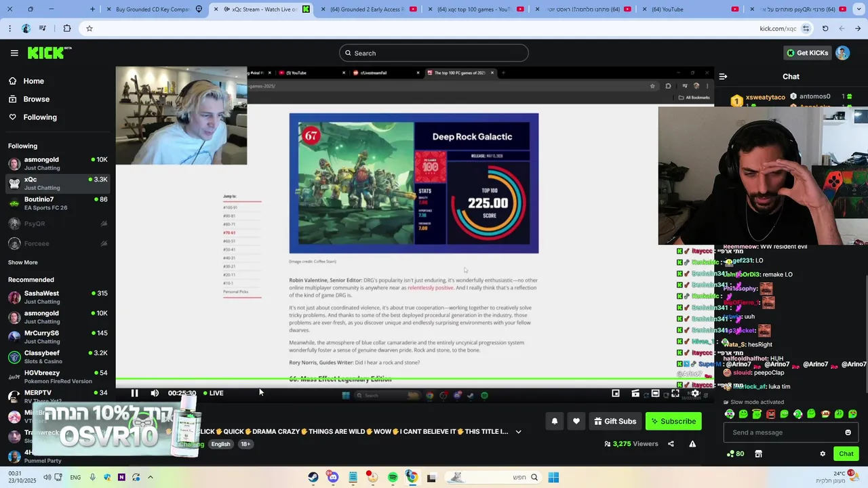
Task: Focus the Kick search box
Action: (x=434, y=53)
